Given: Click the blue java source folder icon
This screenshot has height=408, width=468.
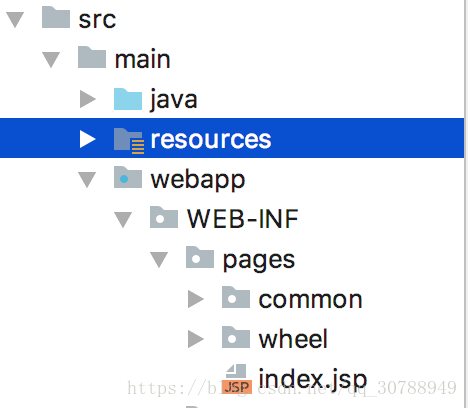Looking at the screenshot, I should 128,99.
